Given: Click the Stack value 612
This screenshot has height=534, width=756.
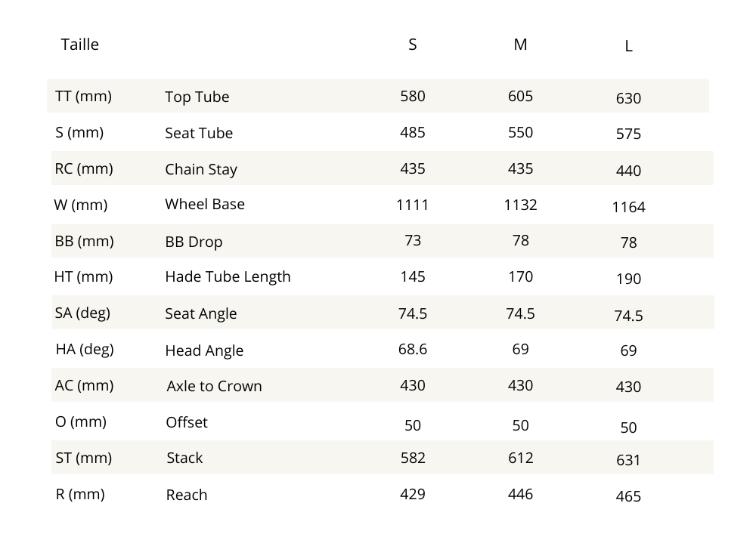Looking at the screenshot, I should 520,458.
